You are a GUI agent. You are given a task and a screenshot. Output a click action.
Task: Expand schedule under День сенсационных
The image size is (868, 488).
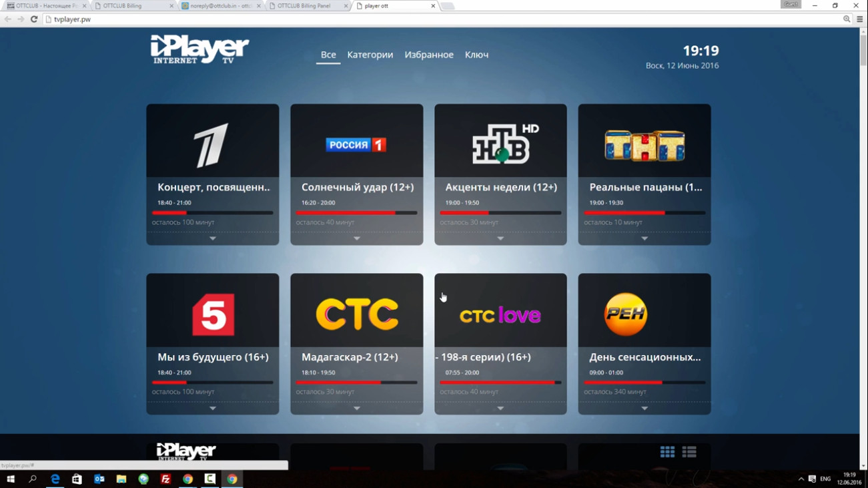644,408
